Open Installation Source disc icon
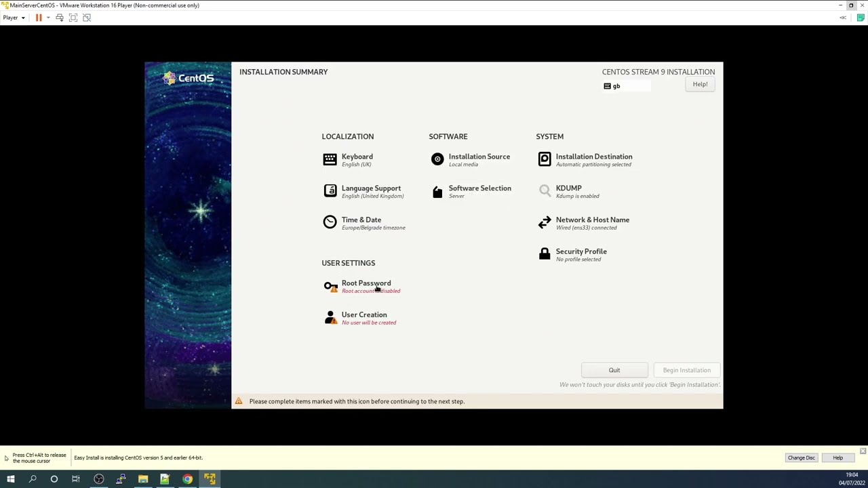This screenshot has height=488, width=868. pyautogui.click(x=437, y=159)
